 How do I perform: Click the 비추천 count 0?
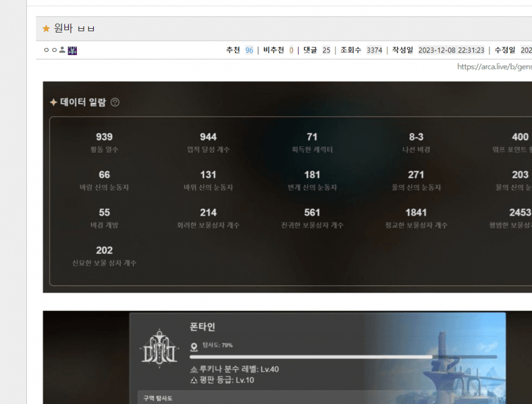(x=291, y=51)
